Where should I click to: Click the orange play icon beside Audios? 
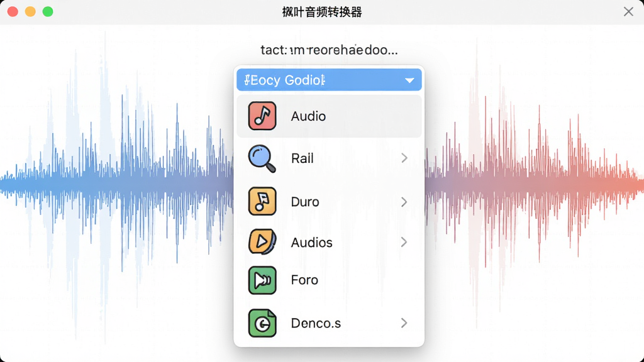[x=262, y=242]
